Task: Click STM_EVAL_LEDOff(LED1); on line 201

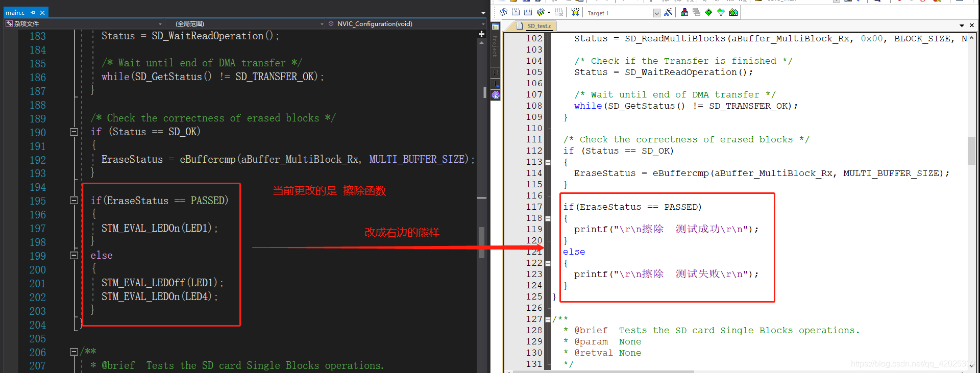Action: click(162, 283)
